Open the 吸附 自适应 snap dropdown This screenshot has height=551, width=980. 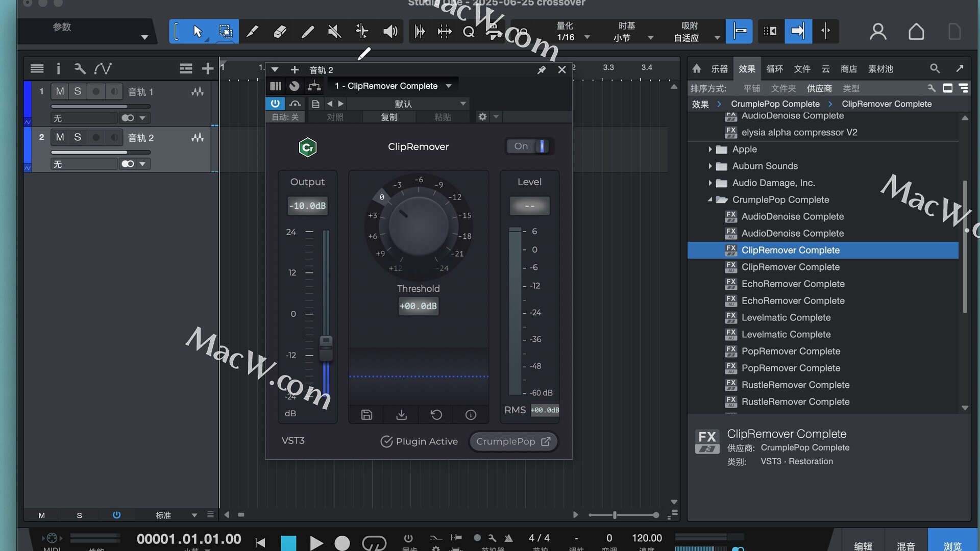pyautogui.click(x=697, y=32)
